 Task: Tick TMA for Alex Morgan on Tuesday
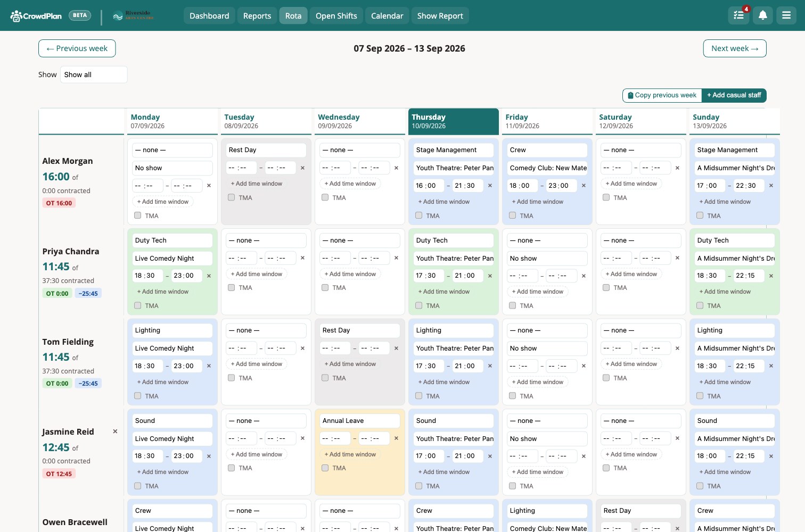[232, 197]
